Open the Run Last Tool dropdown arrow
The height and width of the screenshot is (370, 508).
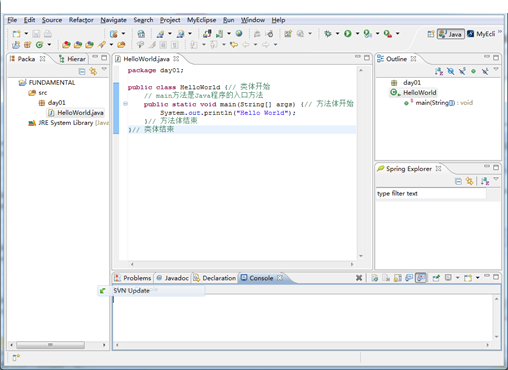click(397, 34)
